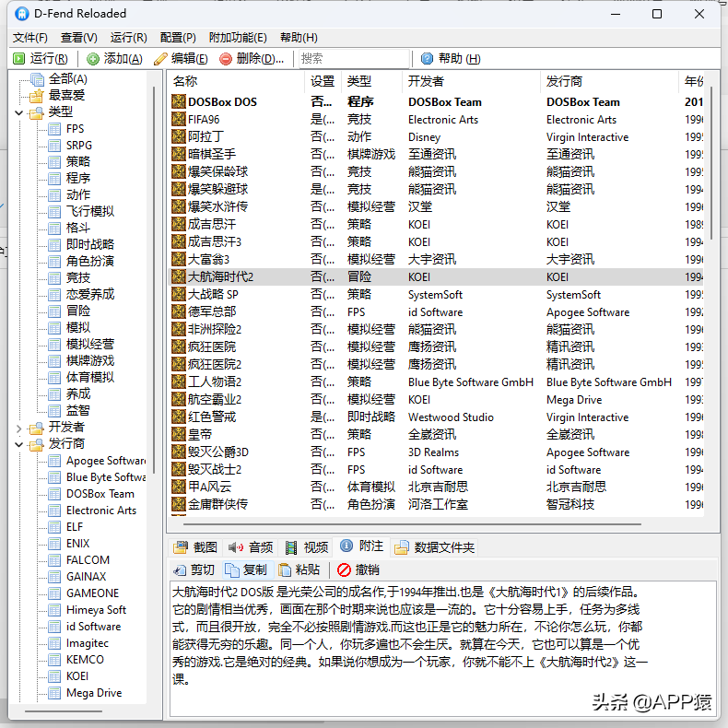Click the Add (添加) plus icon
Screen dimensions: 728x728
click(x=93, y=58)
